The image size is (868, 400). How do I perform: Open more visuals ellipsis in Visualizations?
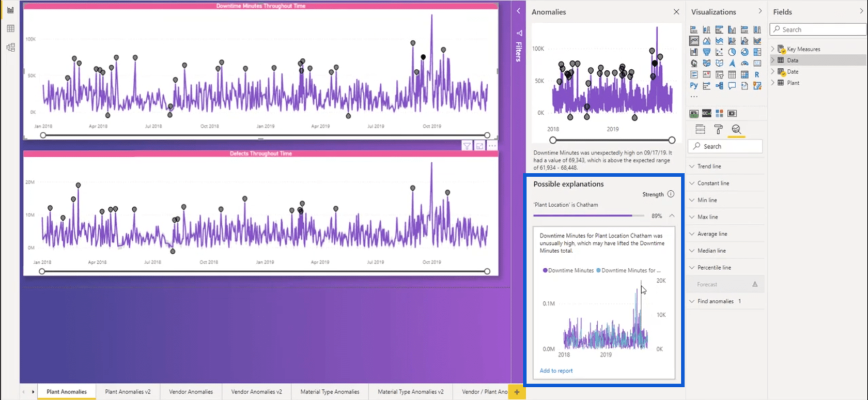tap(694, 97)
